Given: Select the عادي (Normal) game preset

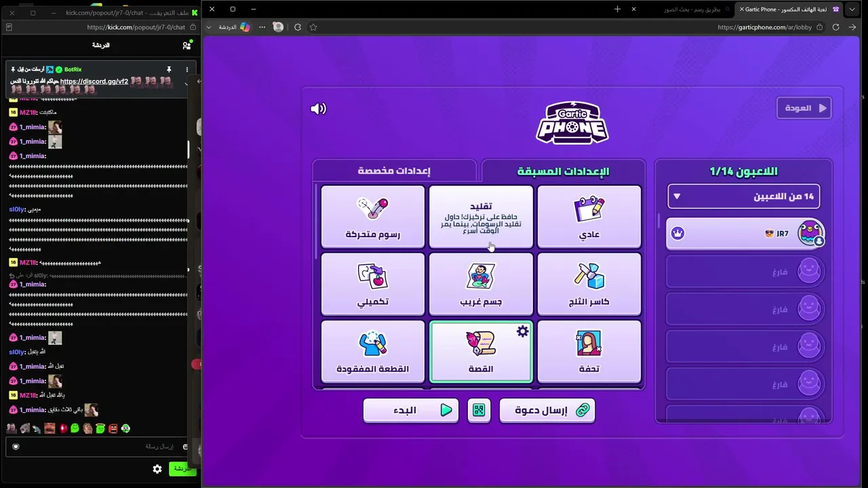Looking at the screenshot, I should coord(589,217).
